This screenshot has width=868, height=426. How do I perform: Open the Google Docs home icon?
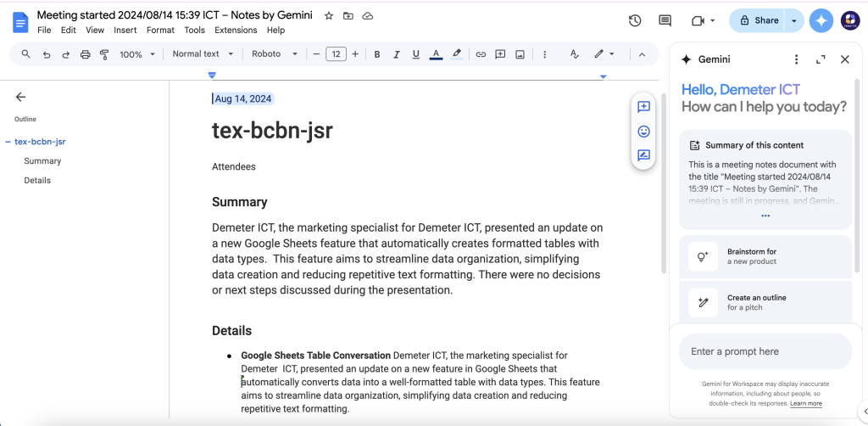[20, 22]
